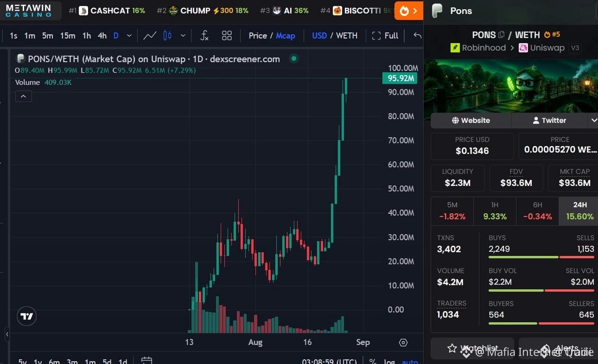Select the 5m chart timeframe
The image size is (598, 364).
click(x=47, y=36)
